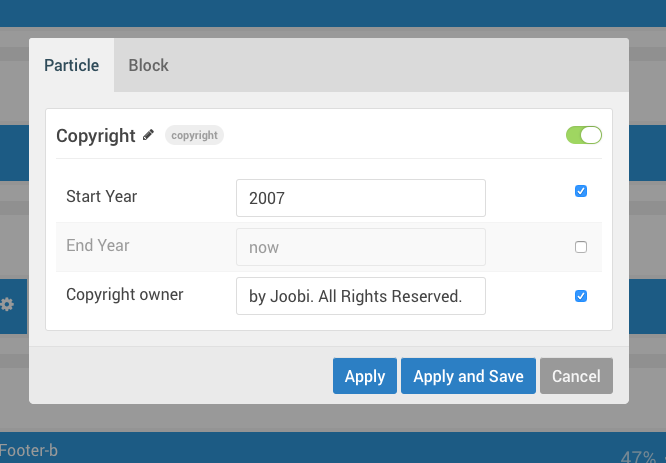Viewport: 666px width, 463px height.
Task: Select the Particle tab
Action: pyautogui.click(x=71, y=65)
